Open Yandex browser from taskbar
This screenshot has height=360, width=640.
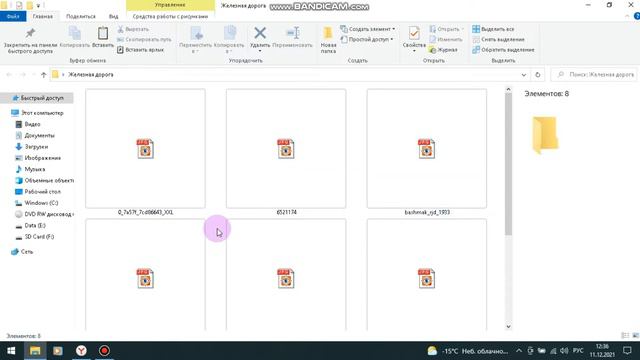[81, 351]
